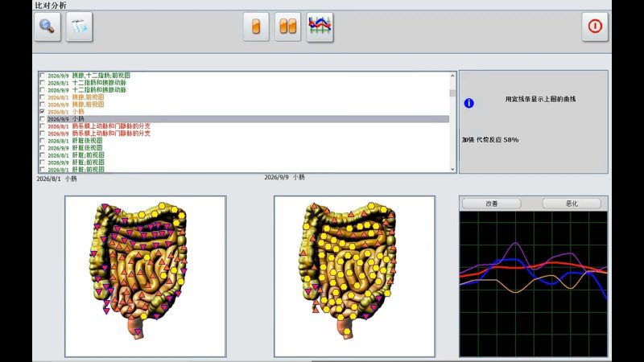The height and width of the screenshot is (362, 644).
Task: Check the highlighted 2026/9/9 小肠 checkbox
Action: coord(43,118)
